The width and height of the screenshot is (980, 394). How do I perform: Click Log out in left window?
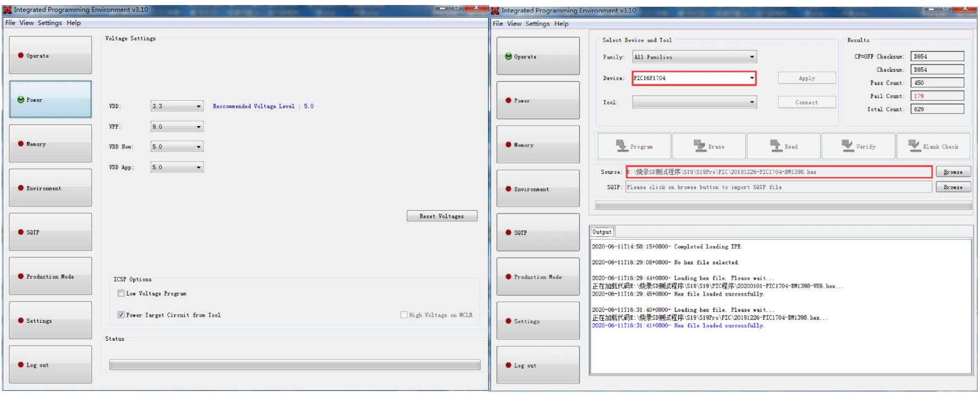[x=50, y=364]
